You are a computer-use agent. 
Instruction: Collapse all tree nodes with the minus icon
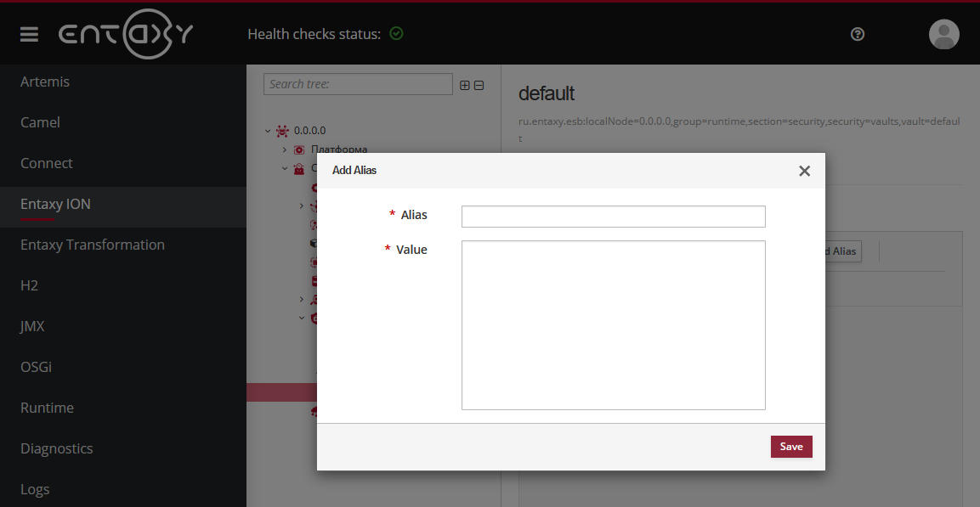pos(479,84)
